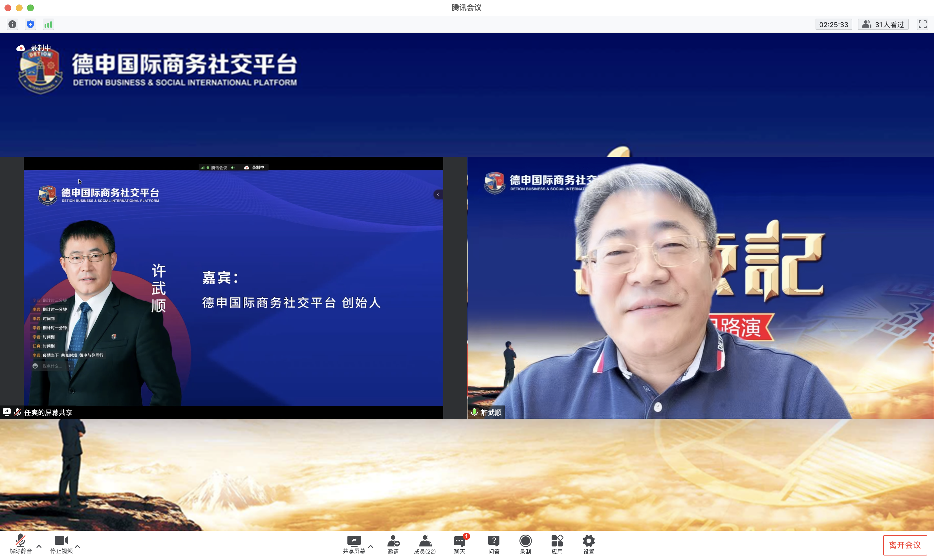
Task: Click the screen share icon beside 任爽
Action: 7,413
